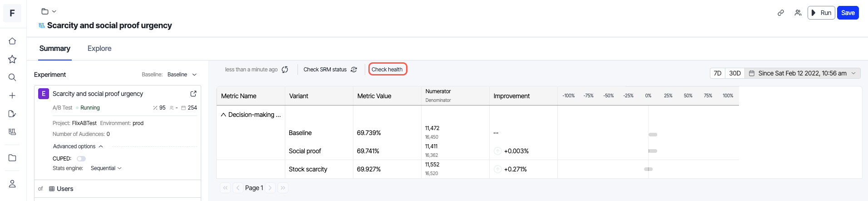
Task: Enable the CUPED toggle
Action: pyautogui.click(x=81, y=159)
